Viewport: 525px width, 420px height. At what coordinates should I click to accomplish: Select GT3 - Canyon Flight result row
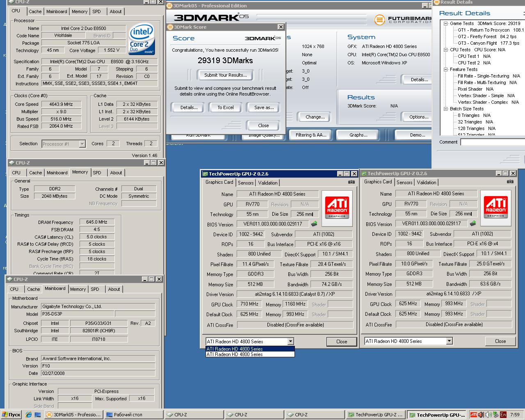[488, 43]
